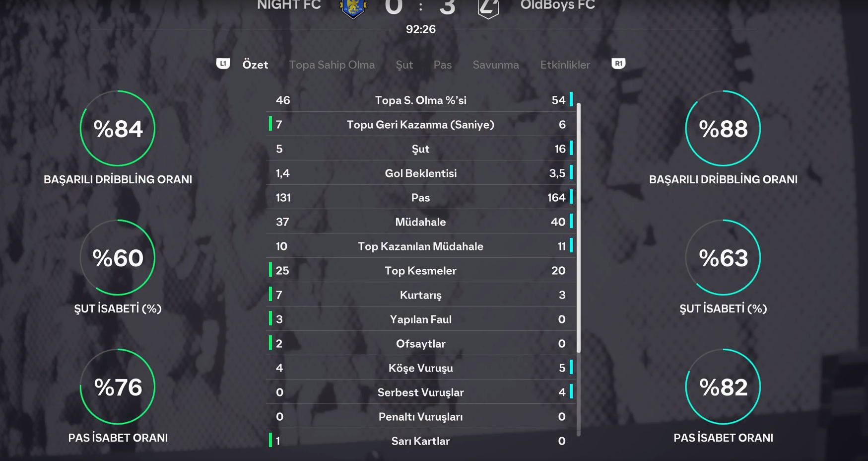Image resolution: width=868 pixels, height=461 pixels.
Task: Click the OldBoys FC club crest
Action: click(488, 8)
